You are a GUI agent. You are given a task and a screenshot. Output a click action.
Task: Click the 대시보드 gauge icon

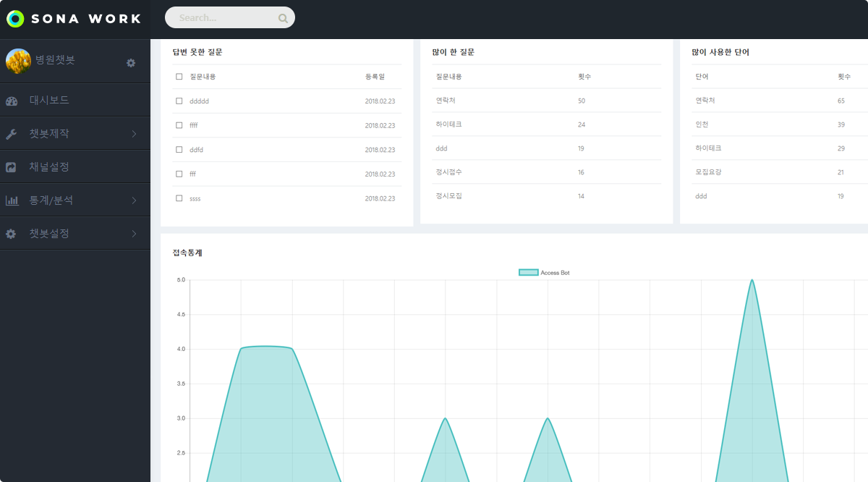coord(12,101)
